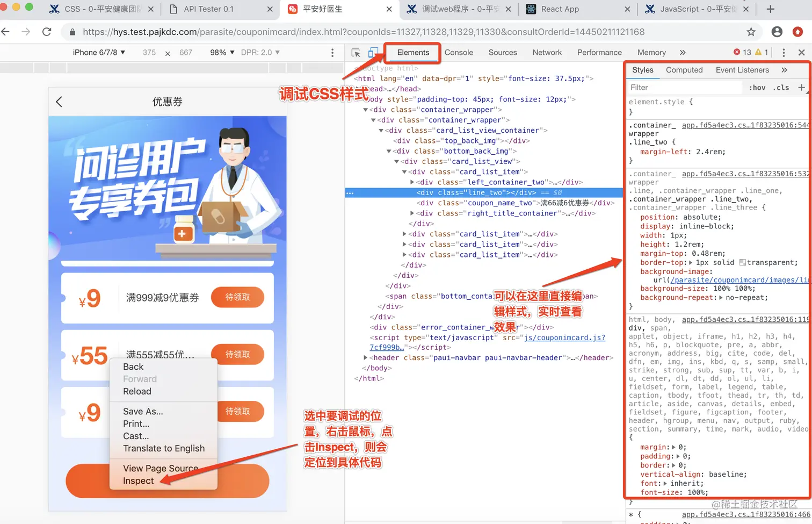812x524 pixels.
Task: Open the iPhone 6/7/8 device dropdown
Action: pos(99,53)
